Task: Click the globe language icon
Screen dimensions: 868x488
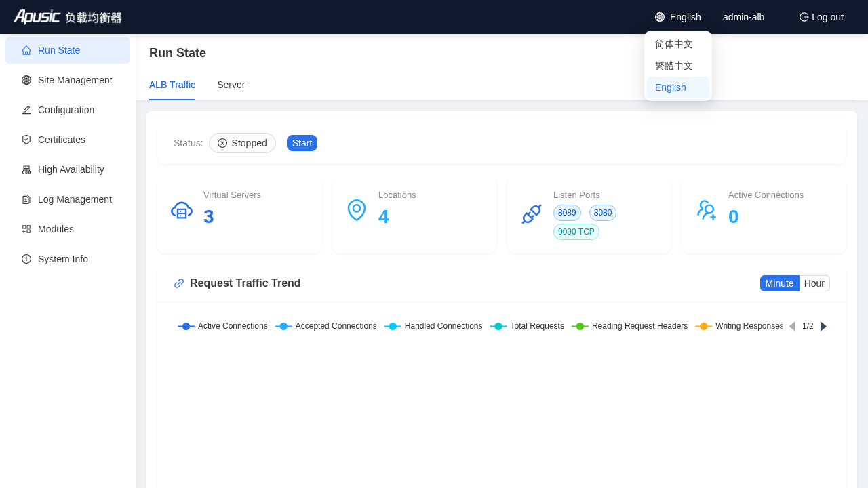Action: point(660,17)
